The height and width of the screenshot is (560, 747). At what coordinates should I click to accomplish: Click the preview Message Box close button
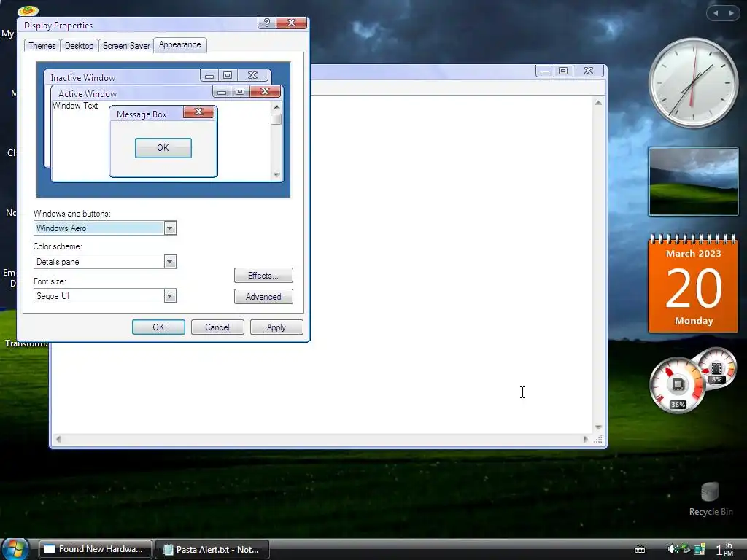[x=198, y=112]
